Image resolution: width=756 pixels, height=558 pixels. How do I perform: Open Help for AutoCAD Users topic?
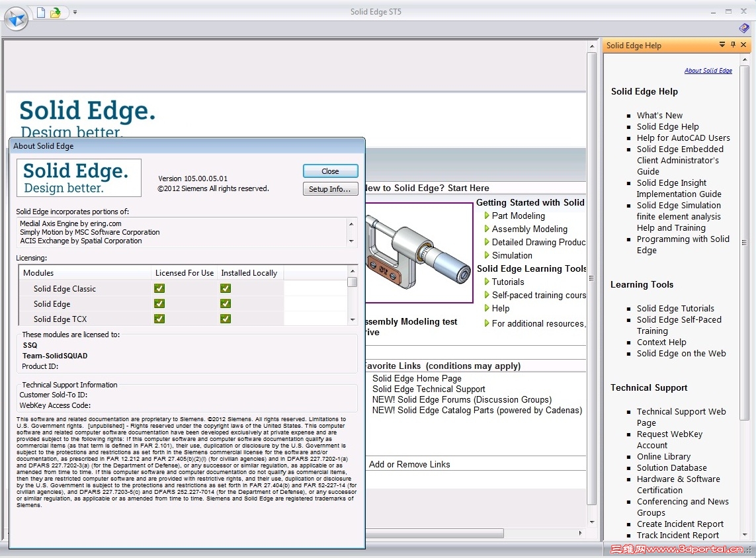click(683, 138)
